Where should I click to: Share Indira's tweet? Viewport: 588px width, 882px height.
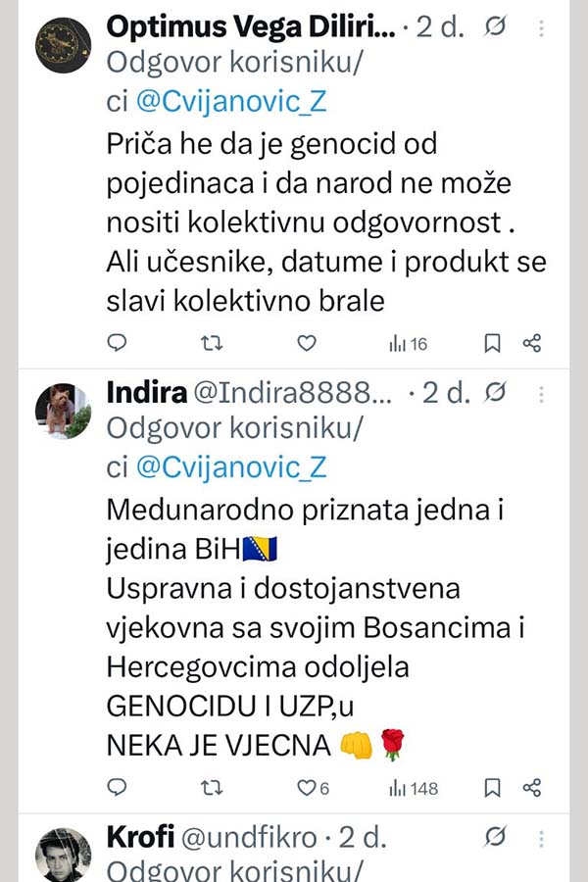point(532,787)
